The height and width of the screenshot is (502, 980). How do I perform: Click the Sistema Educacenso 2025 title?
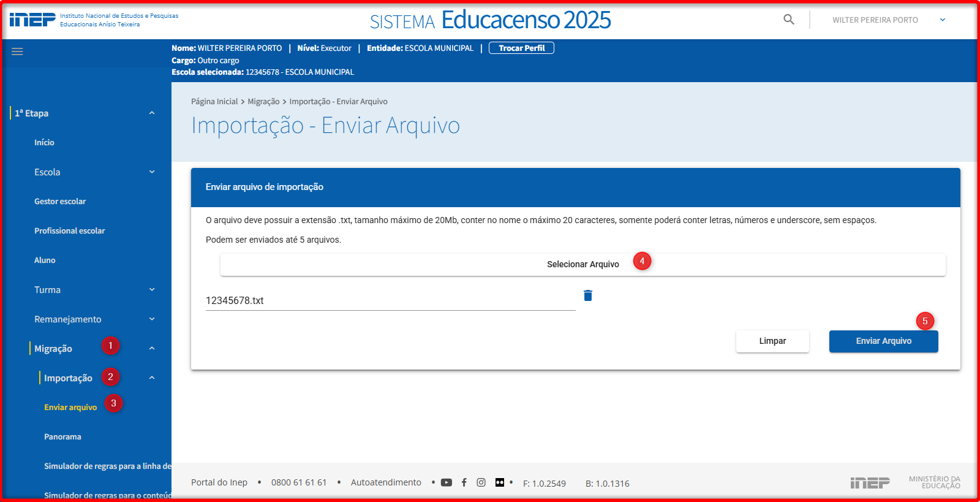coord(490,20)
